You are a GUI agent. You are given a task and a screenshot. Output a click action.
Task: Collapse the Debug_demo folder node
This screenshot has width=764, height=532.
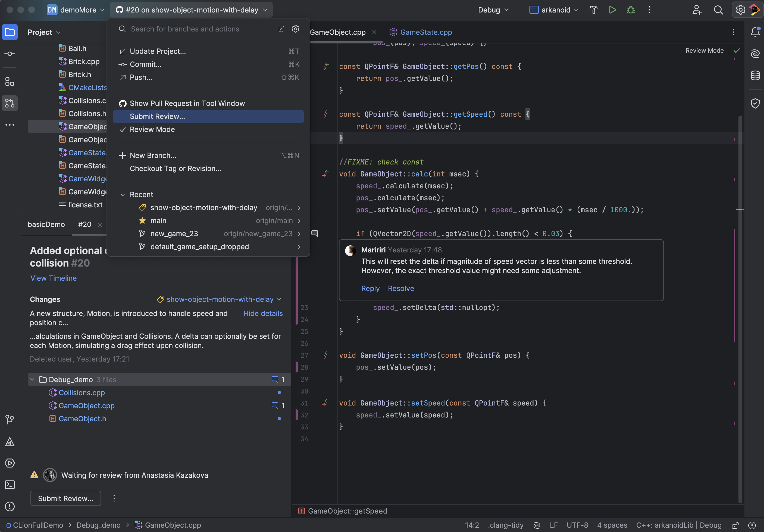pos(32,379)
